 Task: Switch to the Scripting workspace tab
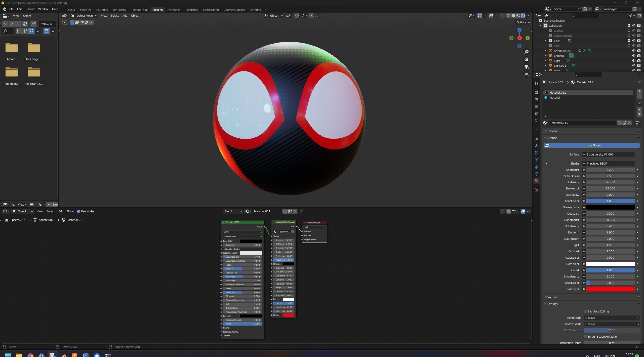point(255,10)
